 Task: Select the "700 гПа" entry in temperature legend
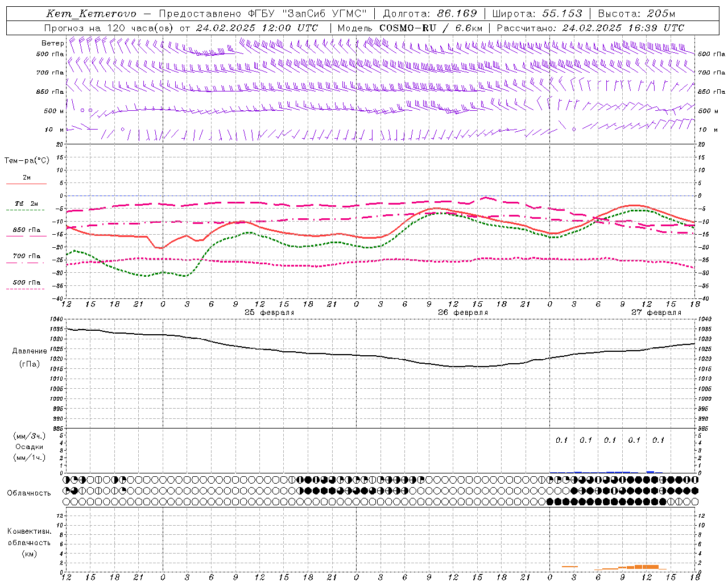tap(27, 256)
